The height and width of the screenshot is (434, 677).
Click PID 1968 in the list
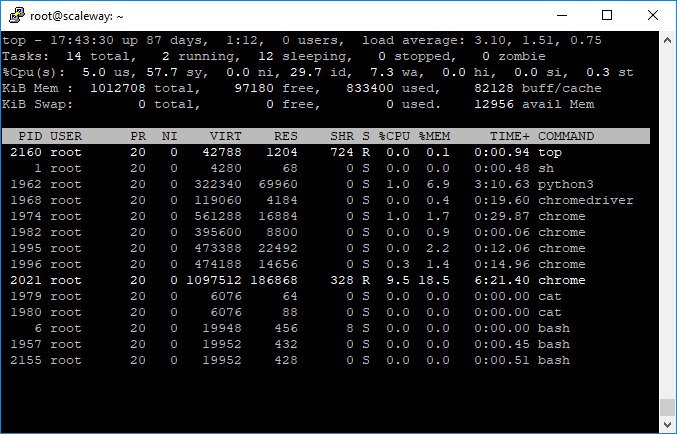pyautogui.click(x=26, y=200)
